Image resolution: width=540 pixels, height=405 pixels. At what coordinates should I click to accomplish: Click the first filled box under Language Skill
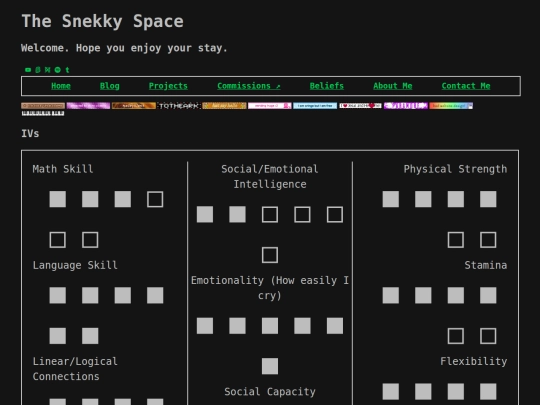[x=58, y=295]
